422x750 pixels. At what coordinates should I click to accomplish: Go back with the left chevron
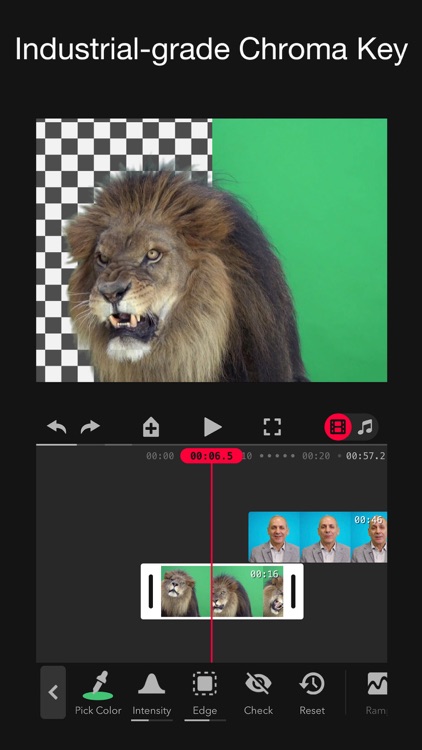pos(53,692)
